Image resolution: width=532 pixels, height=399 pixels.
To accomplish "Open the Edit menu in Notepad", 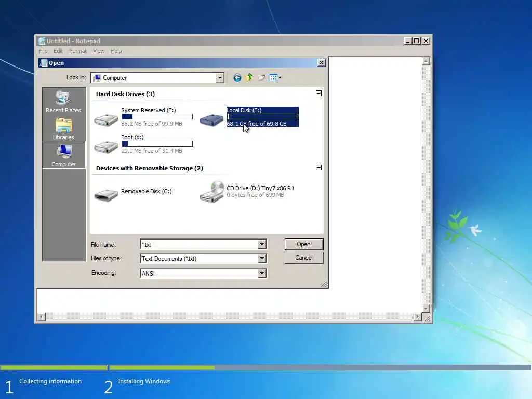I will (x=58, y=51).
